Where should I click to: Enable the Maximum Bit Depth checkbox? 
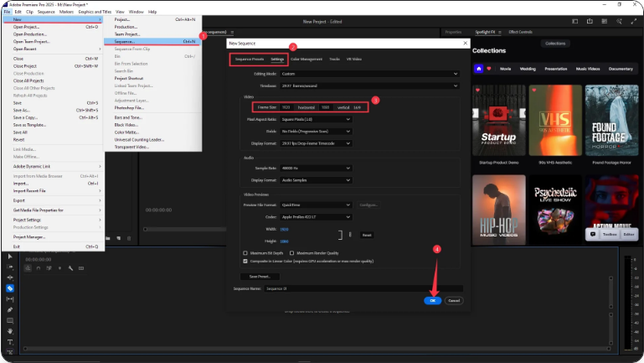[x=245, y=252]
